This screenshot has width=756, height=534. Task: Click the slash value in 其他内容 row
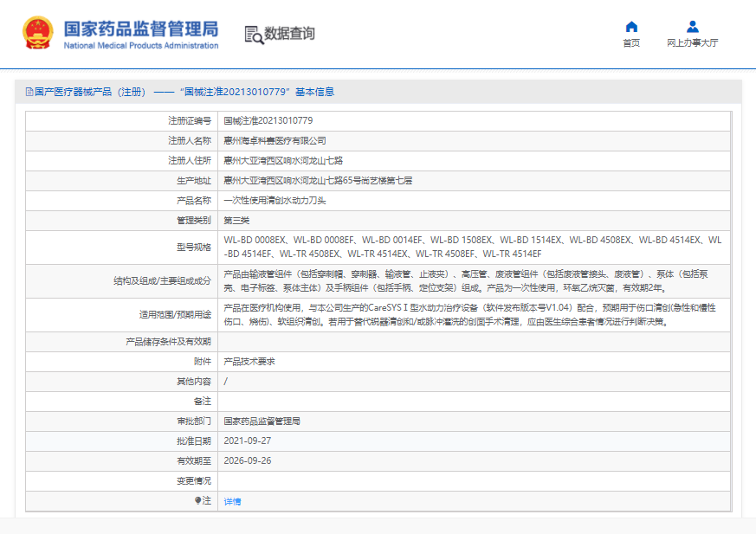tap(226, 382)
